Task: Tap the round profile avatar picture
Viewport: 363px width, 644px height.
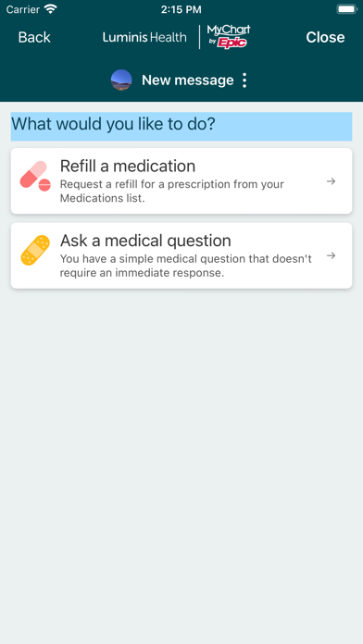Action: click(x=121, y=80)
